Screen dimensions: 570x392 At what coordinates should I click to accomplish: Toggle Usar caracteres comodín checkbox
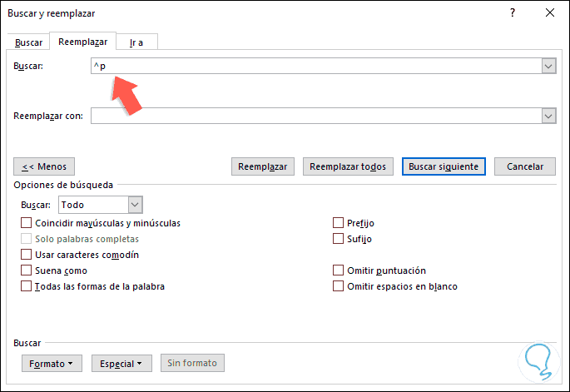click(27, 255)
